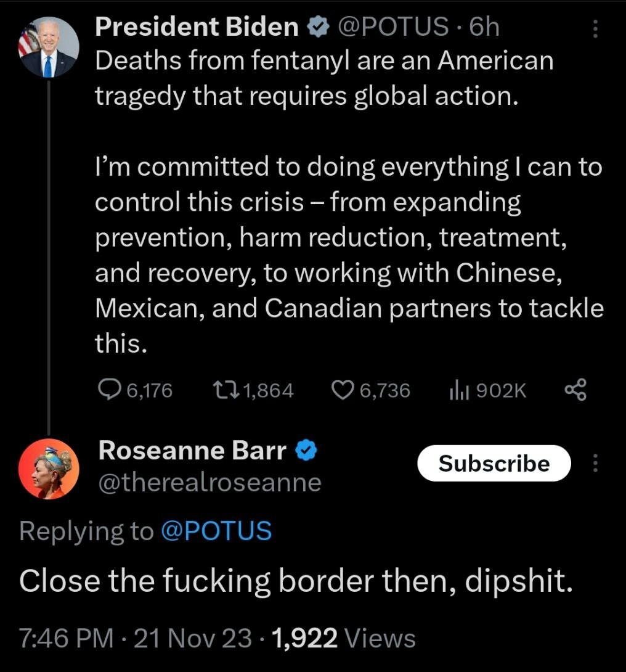Viewport: 626px width, 672px height.
Task: Click the @therealroseanne handle
Action: (209, 482)
